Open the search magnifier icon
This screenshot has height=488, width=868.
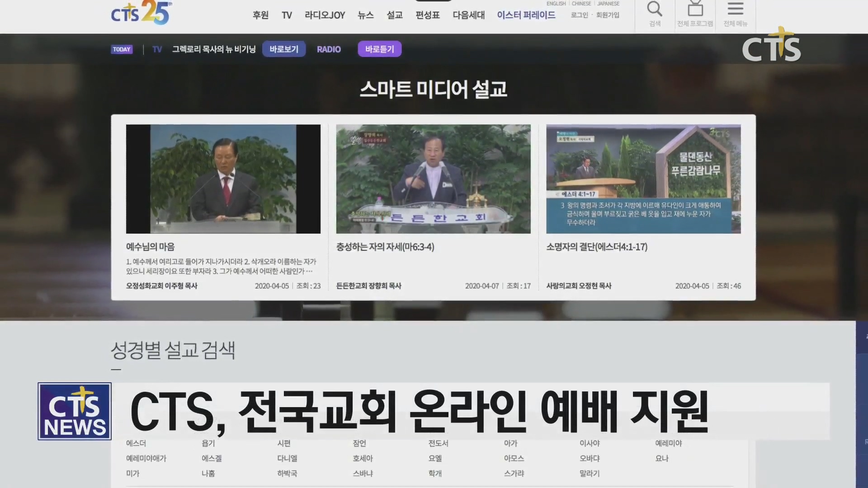coord(655,9)
